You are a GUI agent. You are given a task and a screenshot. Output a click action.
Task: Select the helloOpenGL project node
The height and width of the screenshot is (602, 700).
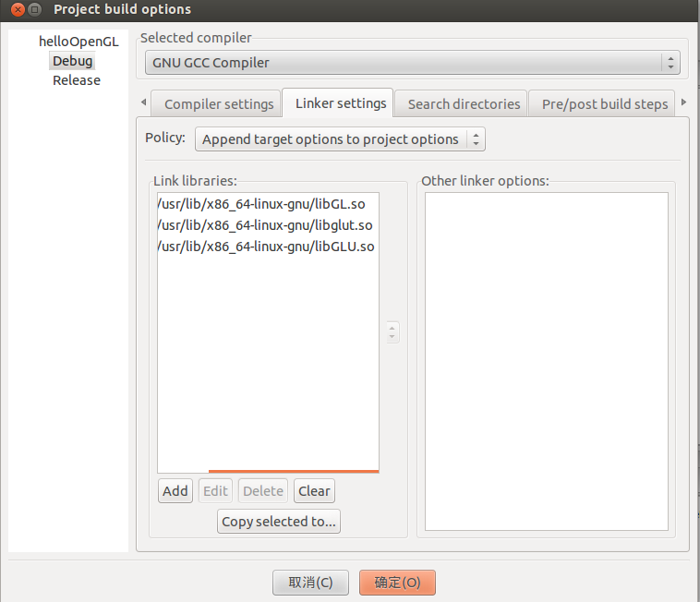78,42
